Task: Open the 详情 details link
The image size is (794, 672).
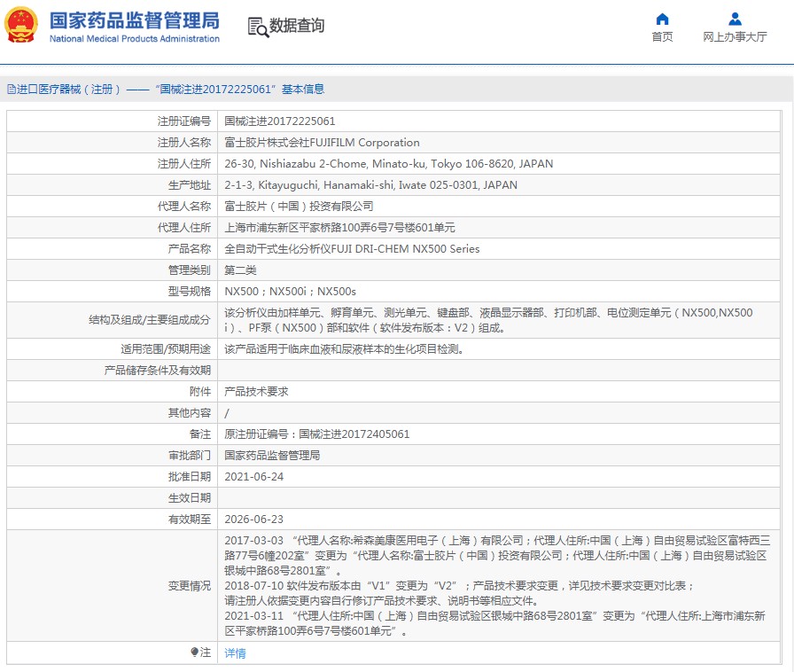Action: click(235, 653)
